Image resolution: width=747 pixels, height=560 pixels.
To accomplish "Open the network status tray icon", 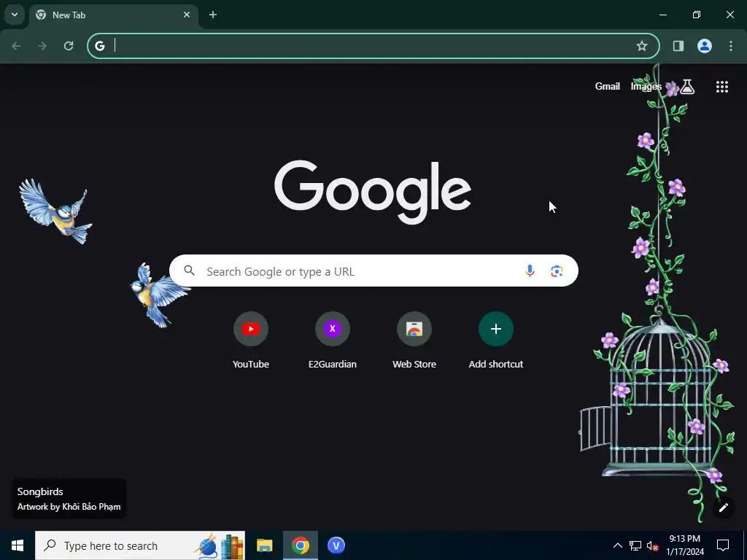I will [635, 545].
